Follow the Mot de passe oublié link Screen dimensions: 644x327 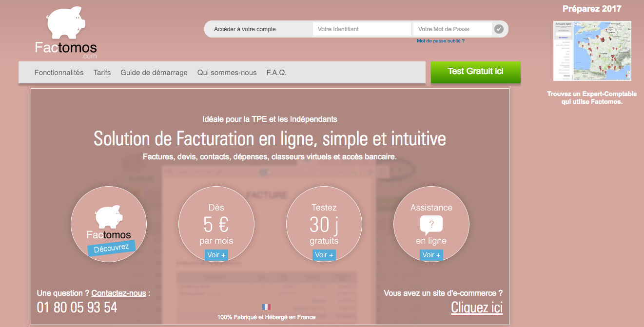pyautogui.click(x=440, y=41)
